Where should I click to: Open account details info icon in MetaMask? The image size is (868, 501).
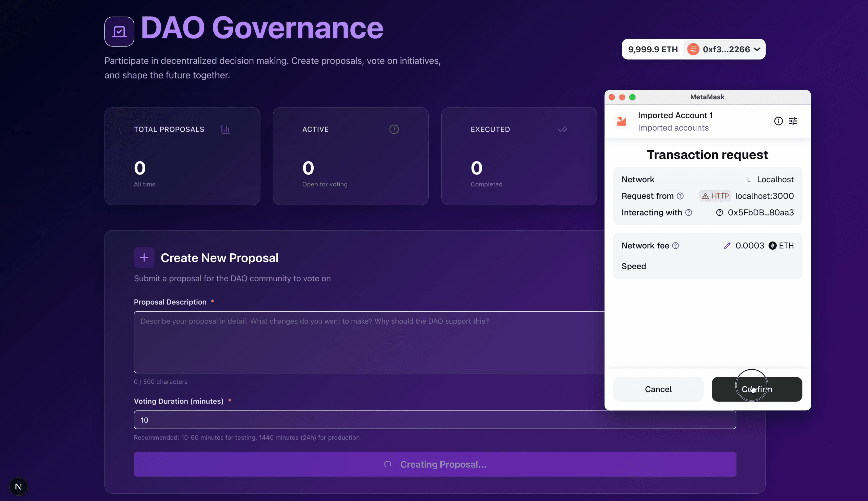[778, 121]
